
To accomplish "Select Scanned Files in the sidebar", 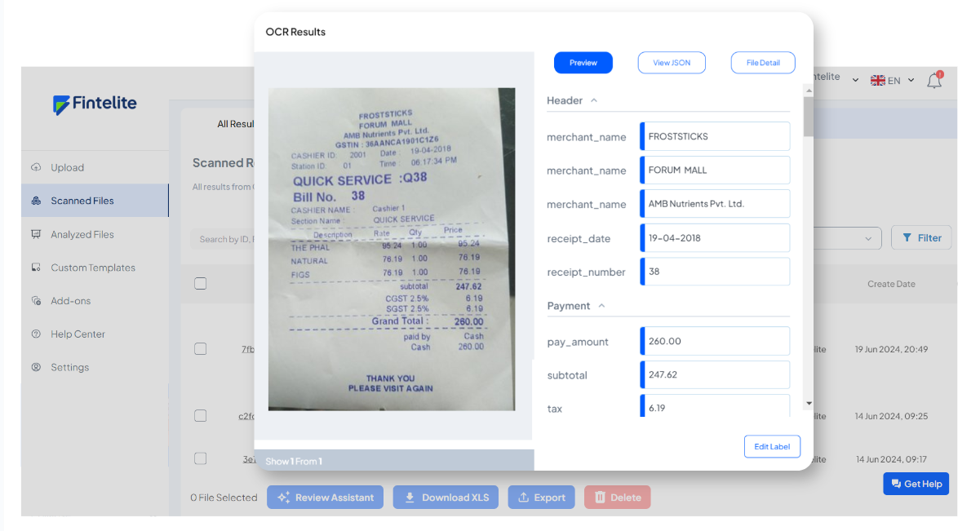I will pyautogui.click(x=95, y=201).
